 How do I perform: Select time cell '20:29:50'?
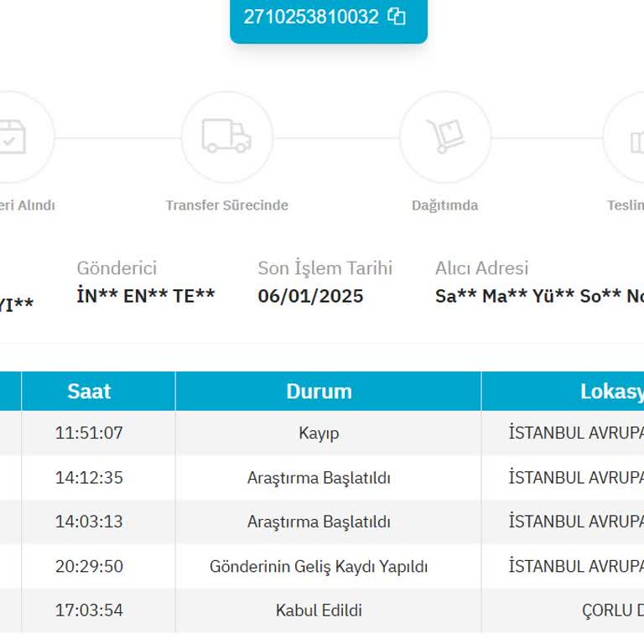[89, 566]
